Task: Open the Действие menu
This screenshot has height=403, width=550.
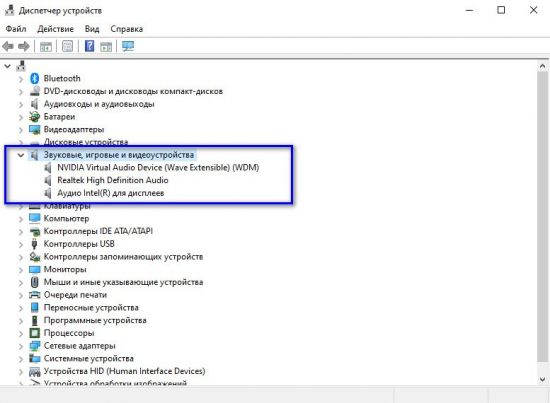Action: 55,29
